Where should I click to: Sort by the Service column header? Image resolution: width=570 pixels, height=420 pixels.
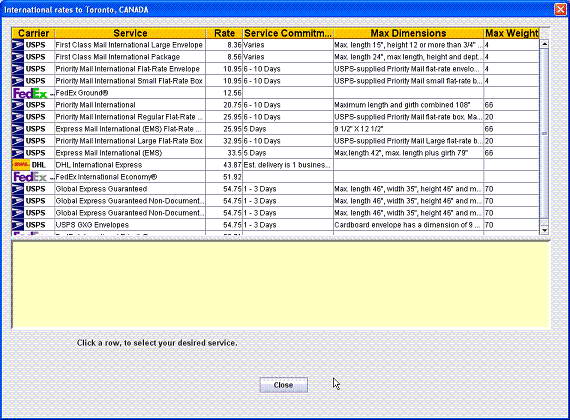pyautogui.click(x=130, y=33)
